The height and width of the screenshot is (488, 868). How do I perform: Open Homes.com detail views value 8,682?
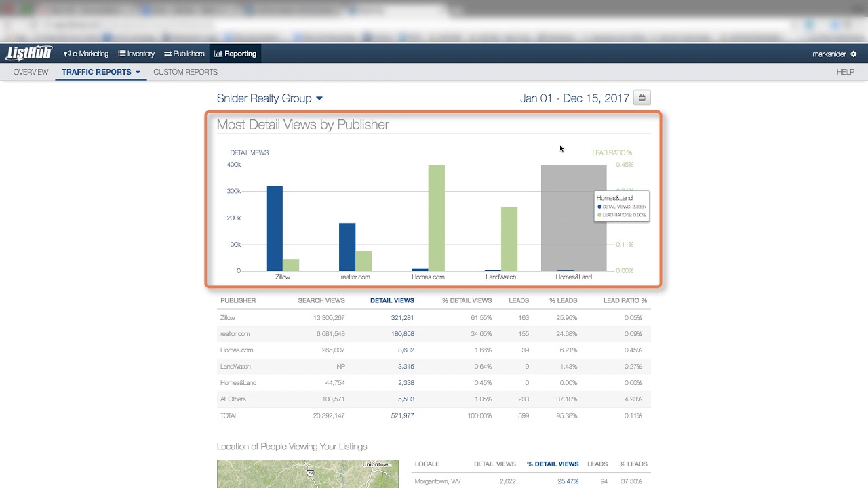coord(406,350)
